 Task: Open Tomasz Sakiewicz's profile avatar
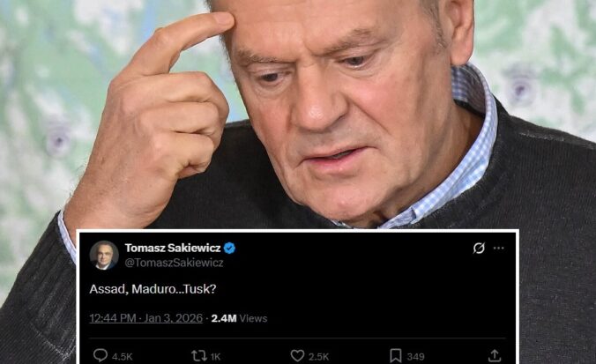(x=104, y=255)
